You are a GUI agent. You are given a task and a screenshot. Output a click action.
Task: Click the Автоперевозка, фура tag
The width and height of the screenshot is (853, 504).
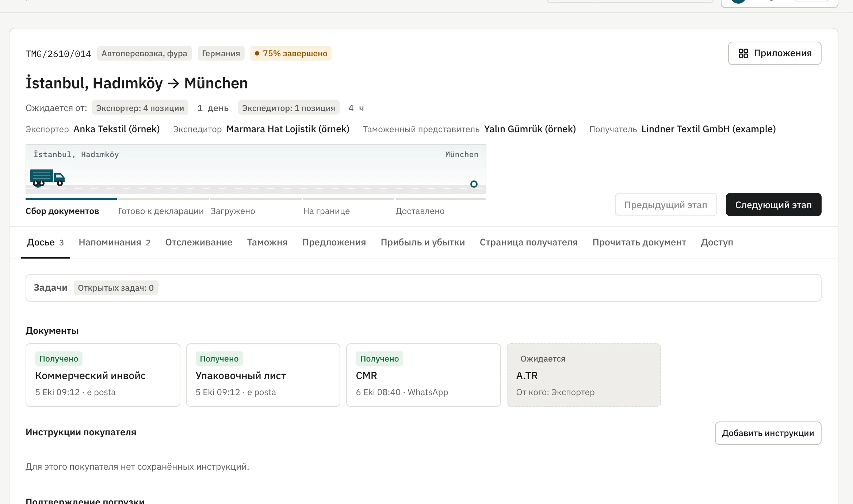pyautogui.click(x=144, y=53)
